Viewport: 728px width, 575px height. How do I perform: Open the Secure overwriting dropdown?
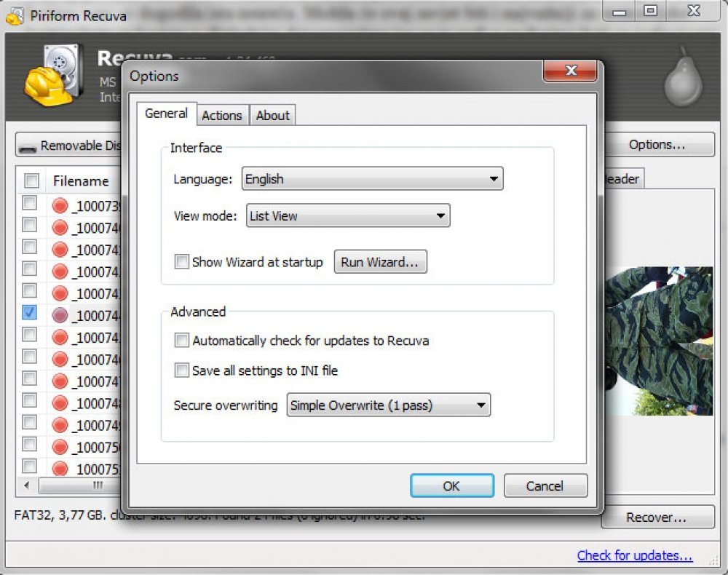(389, 405)
